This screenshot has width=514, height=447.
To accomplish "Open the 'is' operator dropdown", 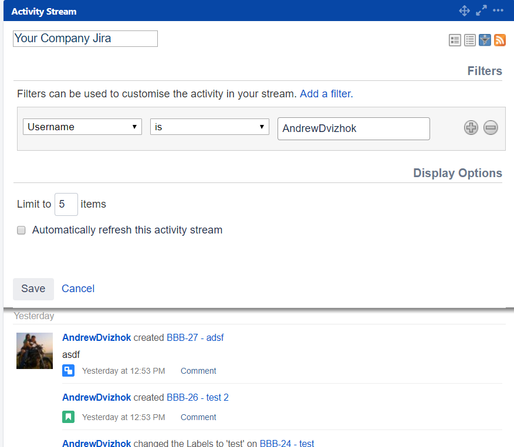I will tap(210, 127).
